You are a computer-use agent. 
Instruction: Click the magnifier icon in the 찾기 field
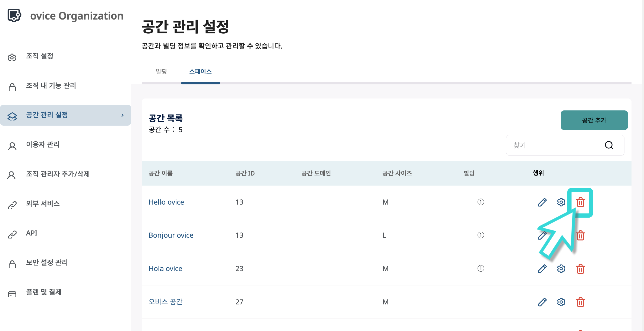[609, 145]
